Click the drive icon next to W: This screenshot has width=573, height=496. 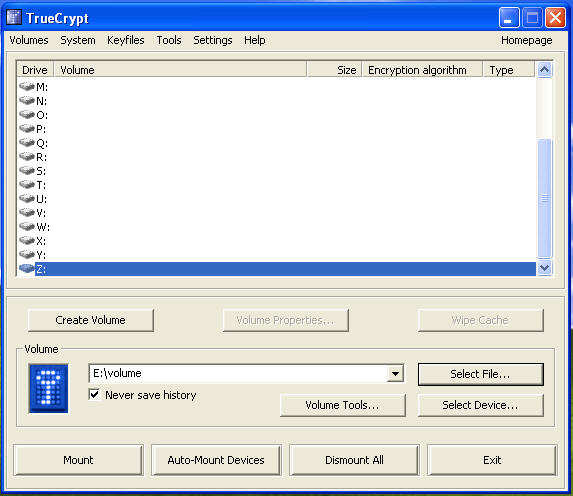click(26, 227)
